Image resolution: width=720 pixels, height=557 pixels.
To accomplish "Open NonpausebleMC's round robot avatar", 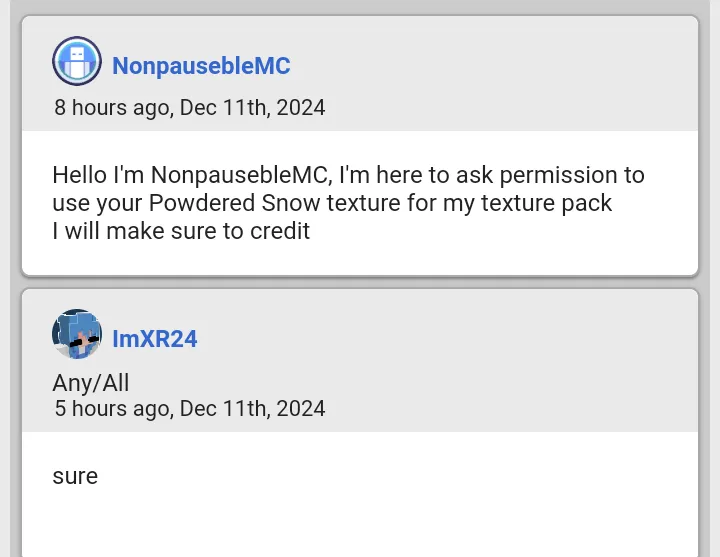I will [x=77, y=61].
